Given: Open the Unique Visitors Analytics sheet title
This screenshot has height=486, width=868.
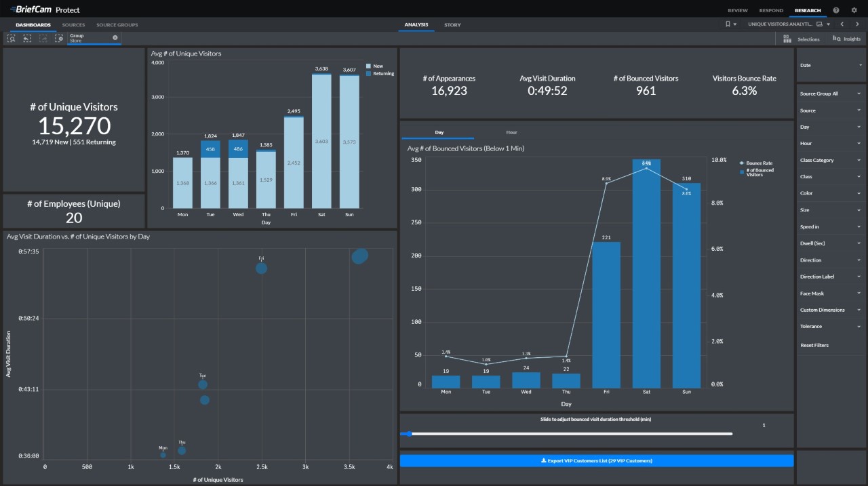Looking at the screenshot, I should click(x=779, y=24).
